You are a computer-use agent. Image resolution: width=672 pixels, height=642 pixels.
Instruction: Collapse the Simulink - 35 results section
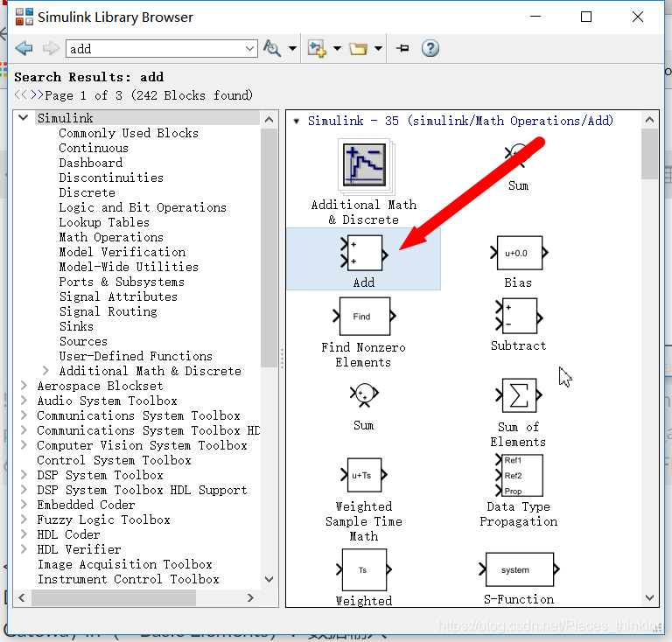(296, 122)
